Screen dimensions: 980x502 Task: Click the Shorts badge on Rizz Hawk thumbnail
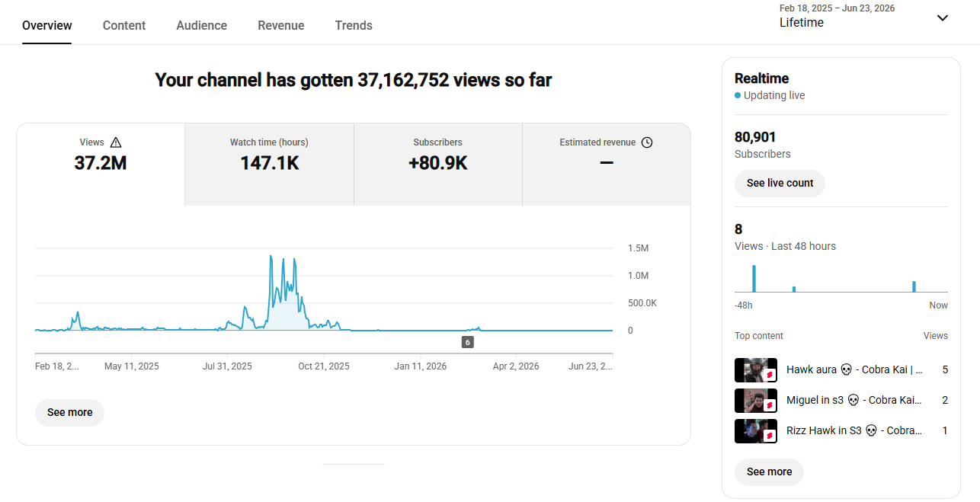tap(770, 436)
